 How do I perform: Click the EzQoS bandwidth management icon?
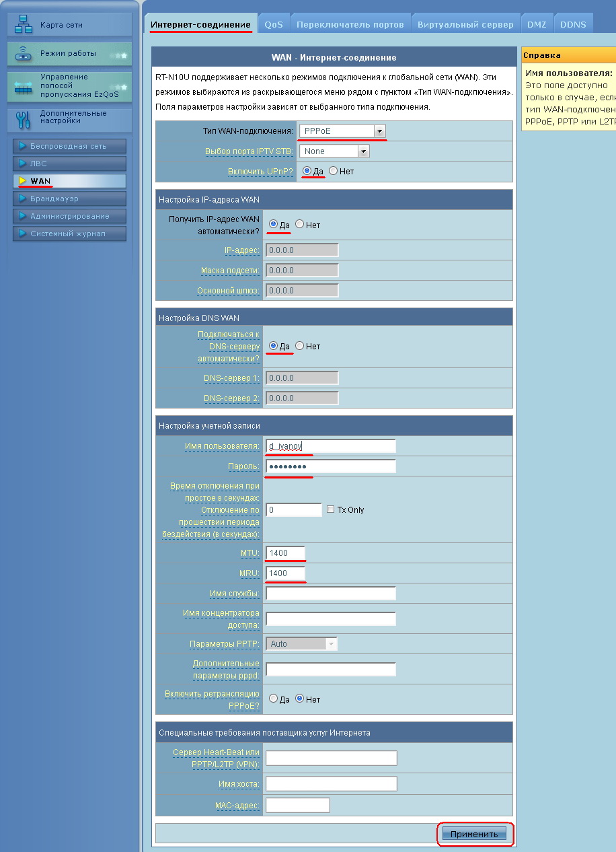coord(24,87)
